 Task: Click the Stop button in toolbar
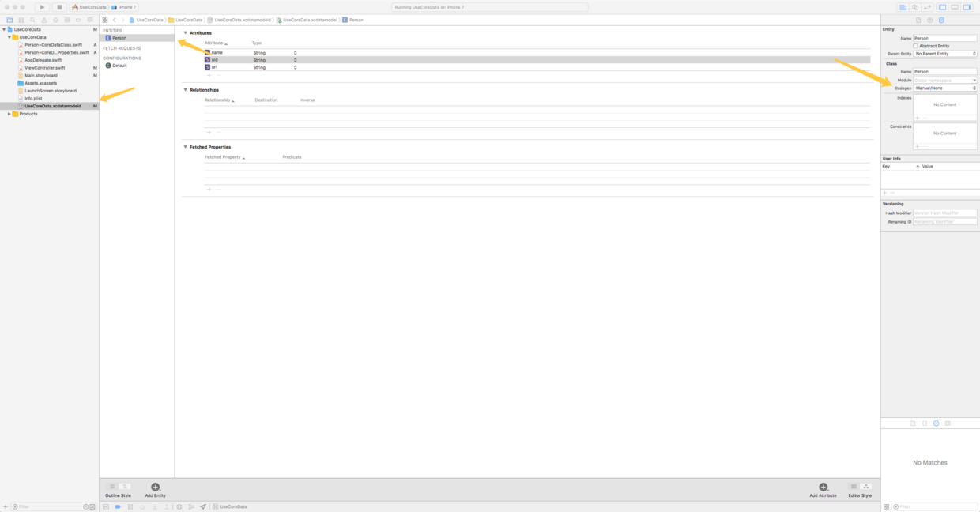coord(58,7)
